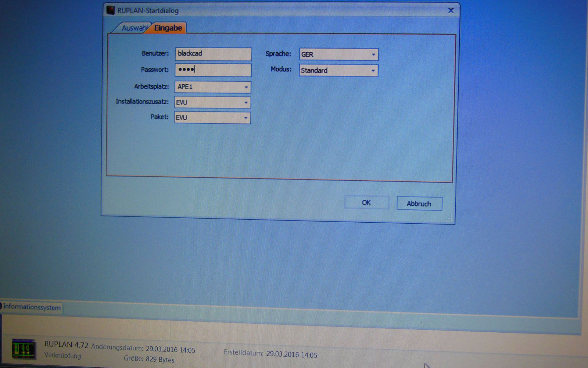Image resolution: width=588 pixels, height=368 pixels.
Task: Click the RUPLAN-Startdialog title icon
Action: click(x=110, y=10)
